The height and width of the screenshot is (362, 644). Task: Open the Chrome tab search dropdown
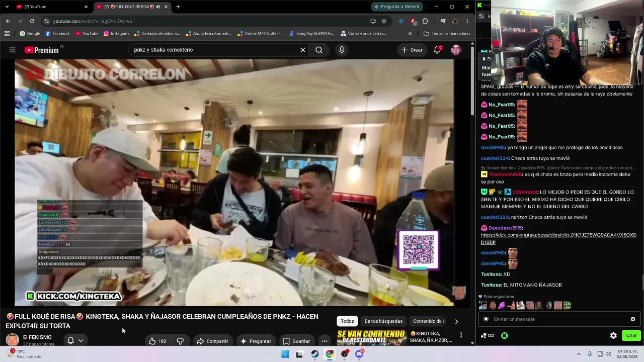(x=8, y=7)
